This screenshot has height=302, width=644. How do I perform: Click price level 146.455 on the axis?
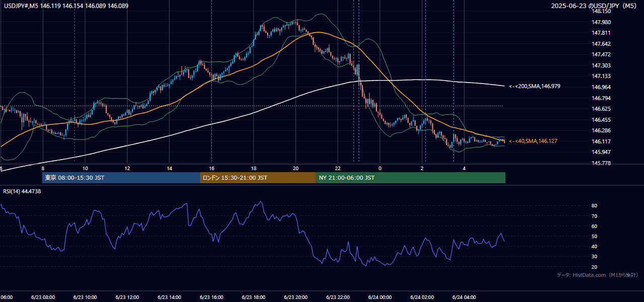tap(601, 120)
